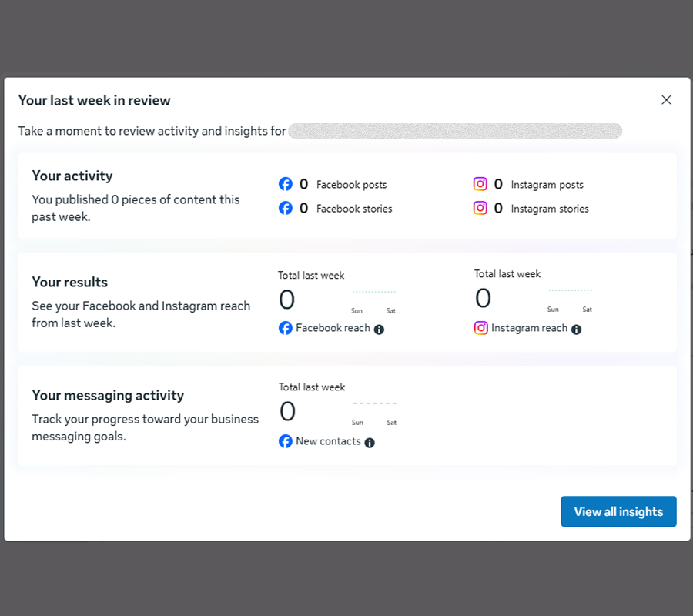The height and width of the screenshot is (616, 693).
Task: Click the Instagram icon beside Instagram stories count
Action: tap(480, 208)
